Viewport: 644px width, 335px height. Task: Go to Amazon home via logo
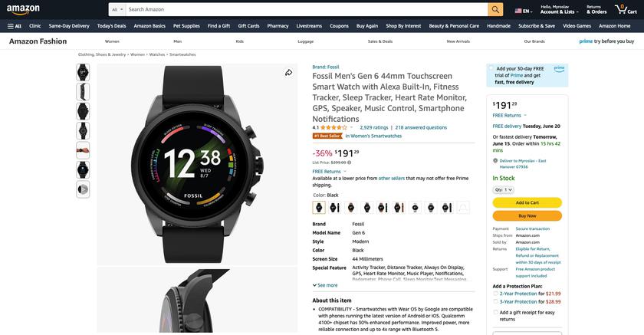(23, 9)
